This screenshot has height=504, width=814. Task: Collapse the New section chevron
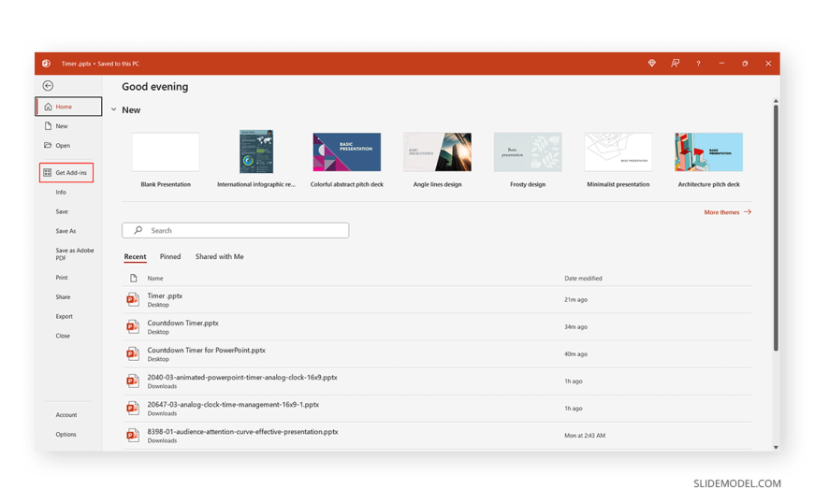coord(114,109)
